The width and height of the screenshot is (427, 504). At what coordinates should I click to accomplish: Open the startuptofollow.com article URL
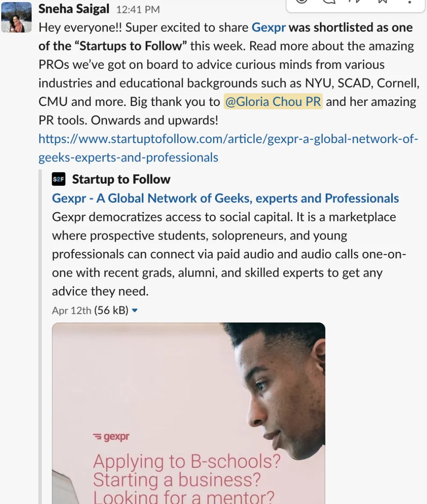(x=228, y=148)
